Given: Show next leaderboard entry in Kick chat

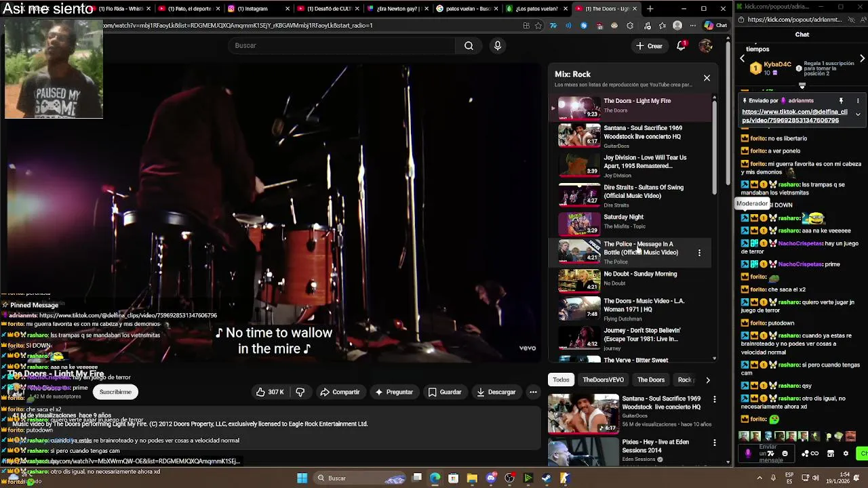Looking at the screenshot, I should click(x=862, y=58).
